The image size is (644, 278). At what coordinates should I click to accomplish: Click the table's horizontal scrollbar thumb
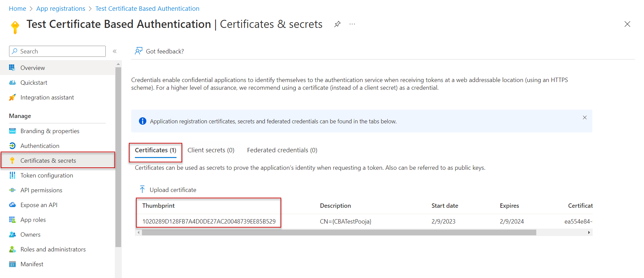pyautogui.click(x=339, y=233)
